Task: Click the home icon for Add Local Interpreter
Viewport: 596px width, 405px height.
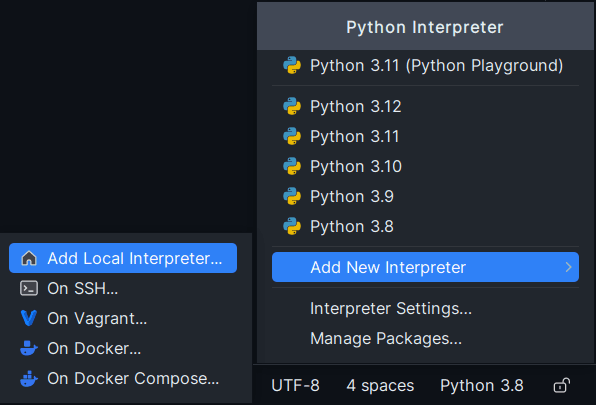Action: (29, 258)
